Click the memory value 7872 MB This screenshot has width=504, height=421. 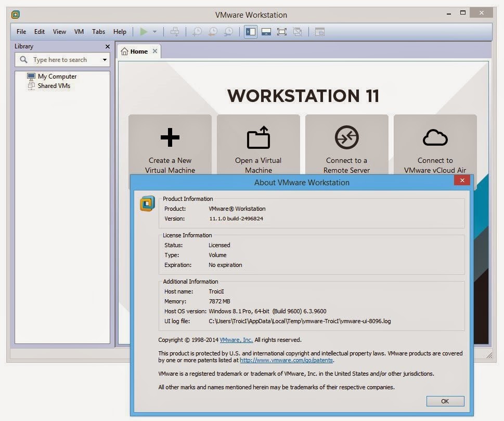pyautogui.click(x=219, y=302)
